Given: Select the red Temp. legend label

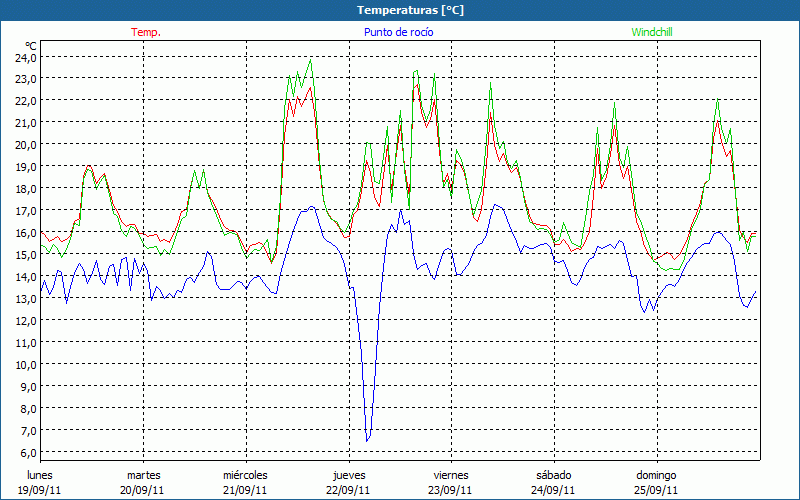Looking at the screenshot, I should click(146, 32).
